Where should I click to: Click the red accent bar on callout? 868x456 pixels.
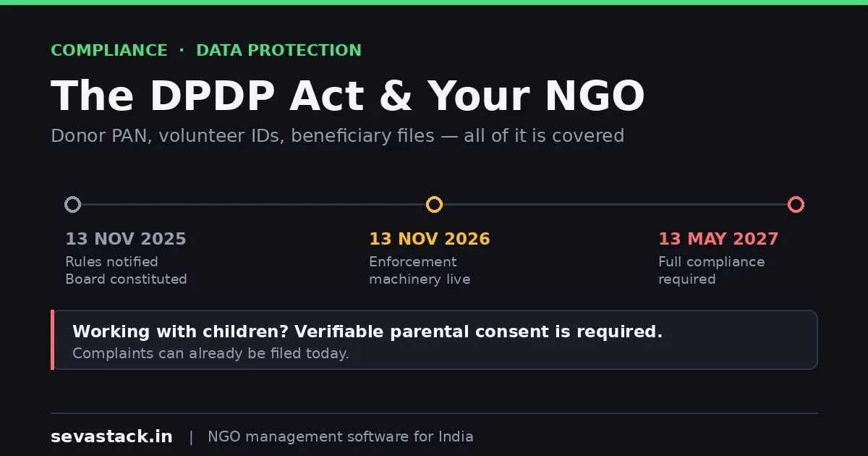pyautogui.click(x=52, y=340)
